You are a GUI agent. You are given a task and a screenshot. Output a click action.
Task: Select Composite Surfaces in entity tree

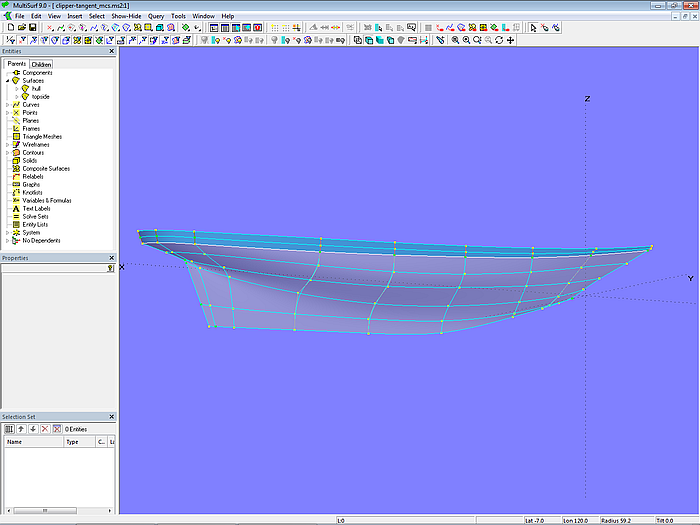[46, 168]
